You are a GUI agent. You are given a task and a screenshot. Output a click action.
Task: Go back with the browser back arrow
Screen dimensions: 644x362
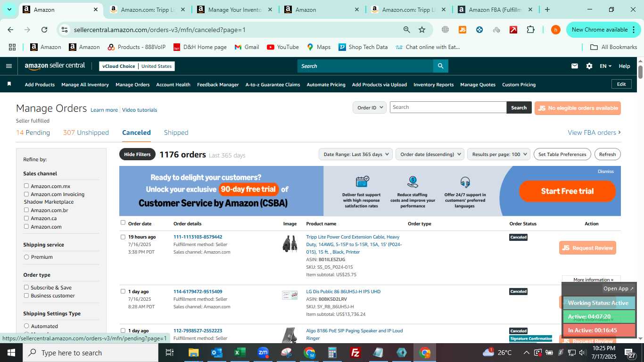(10, 30)
